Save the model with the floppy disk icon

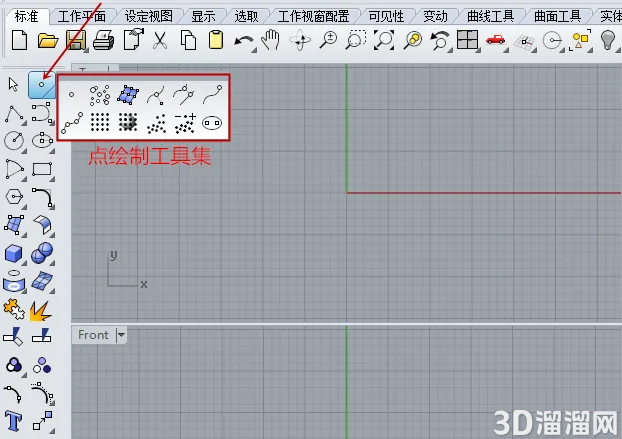point(76,40)
